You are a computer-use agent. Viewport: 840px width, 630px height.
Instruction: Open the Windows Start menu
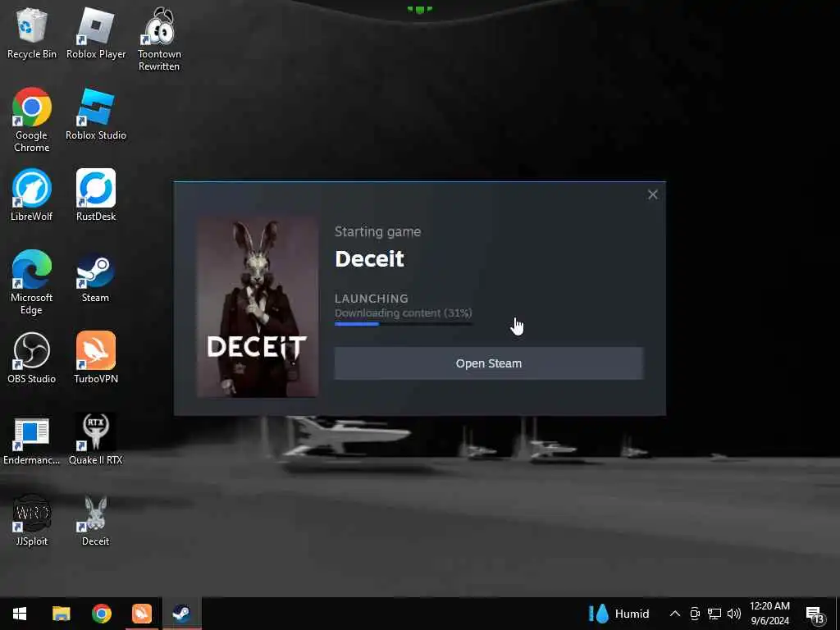click(x=20, y=614)
